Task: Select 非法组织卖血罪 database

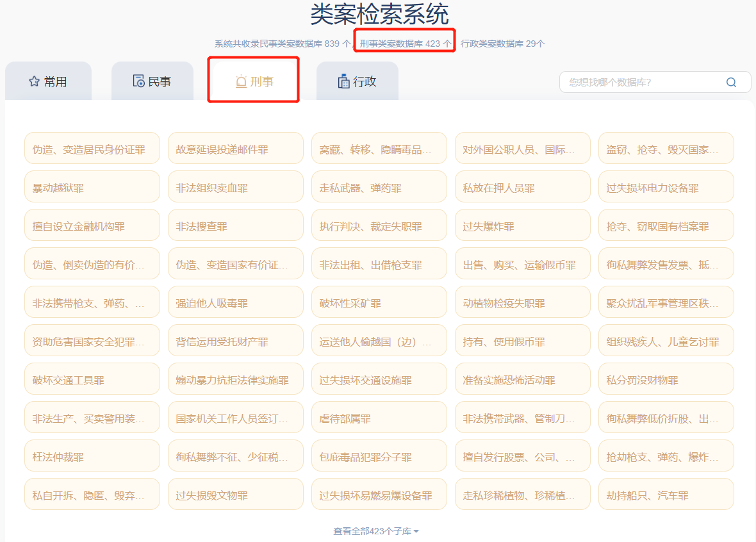Action: pos(235,187)
